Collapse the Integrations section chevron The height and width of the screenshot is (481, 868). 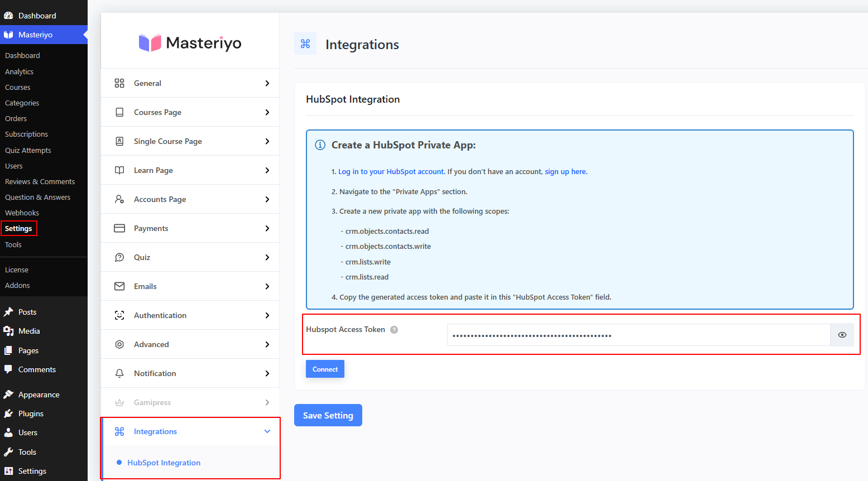coord(267,431)
